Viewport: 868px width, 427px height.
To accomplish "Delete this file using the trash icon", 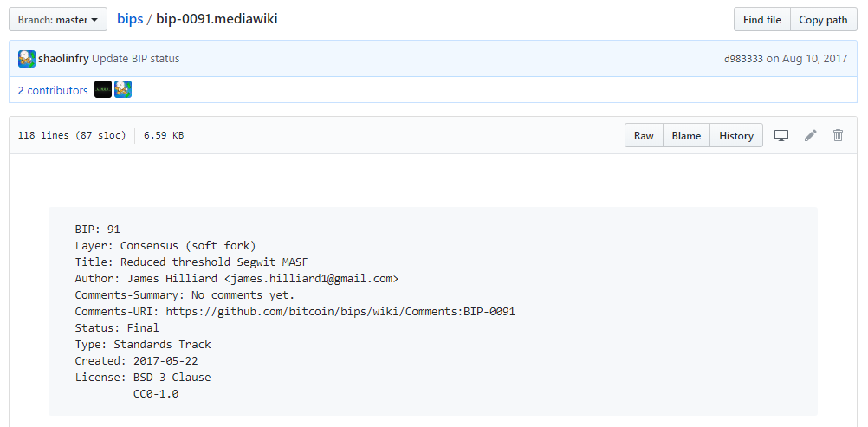I will point(838,135).
